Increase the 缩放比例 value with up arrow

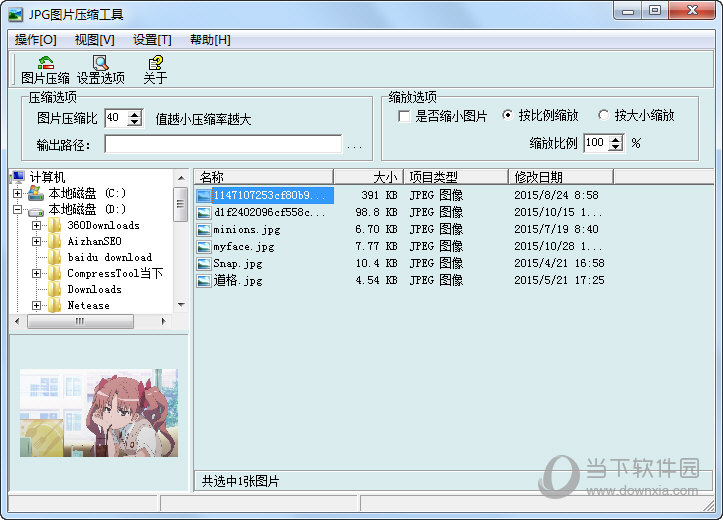point(616,139)
